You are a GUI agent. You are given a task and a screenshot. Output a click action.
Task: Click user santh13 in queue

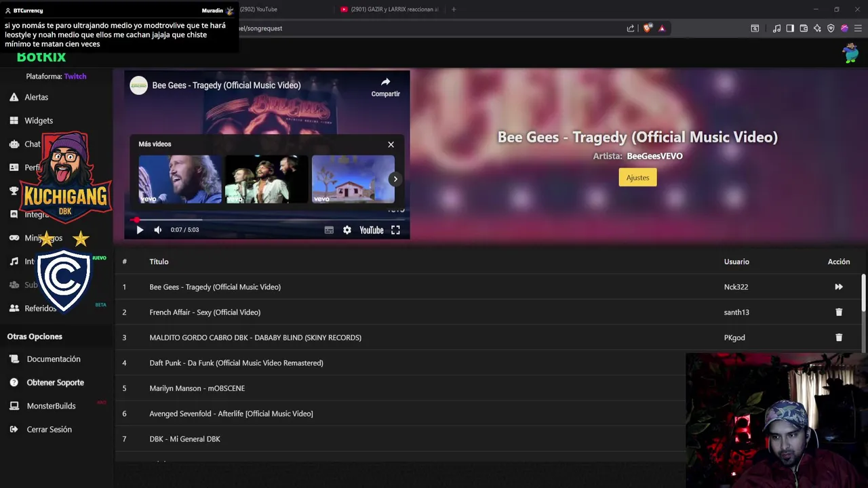[x=736, y=312]
